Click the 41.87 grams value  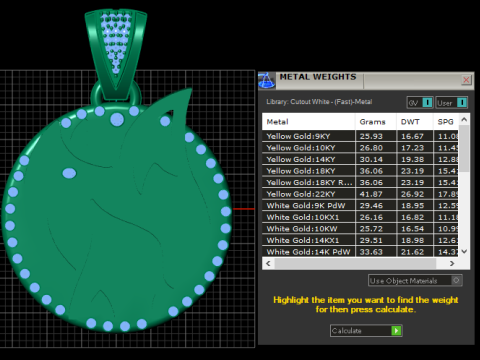(371, 194)
